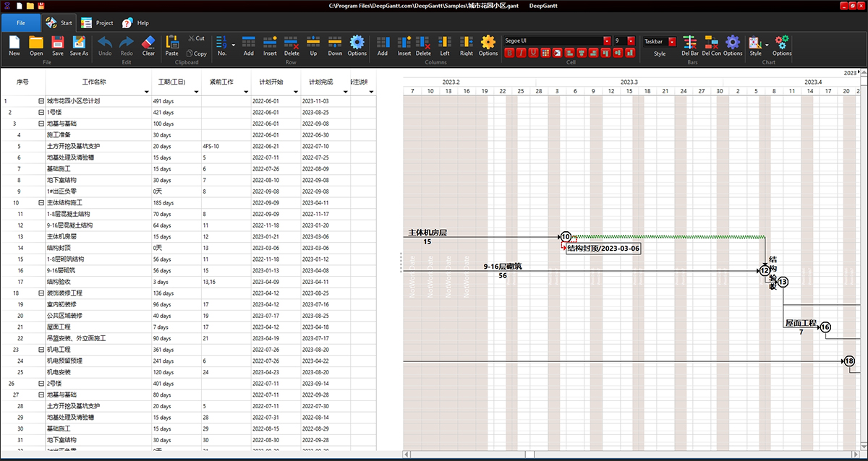Collapse the 装饰装修工程 group

[x=41, y=293]
